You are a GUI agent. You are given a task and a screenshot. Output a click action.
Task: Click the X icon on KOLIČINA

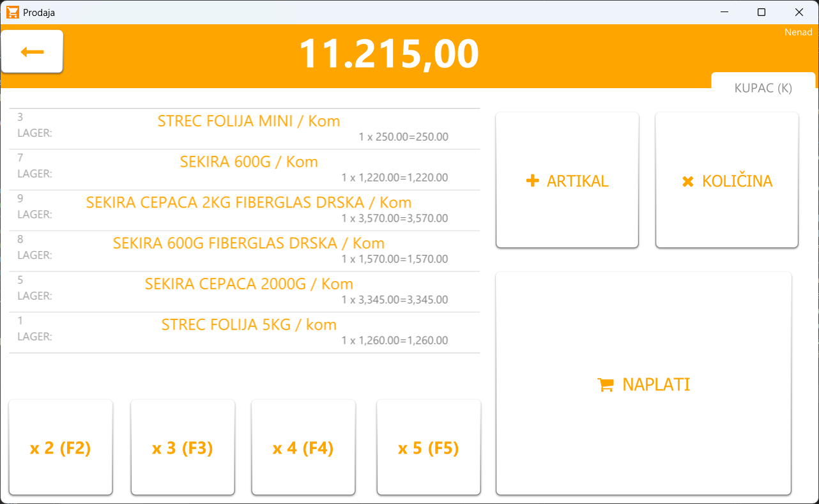coord(687,182)
